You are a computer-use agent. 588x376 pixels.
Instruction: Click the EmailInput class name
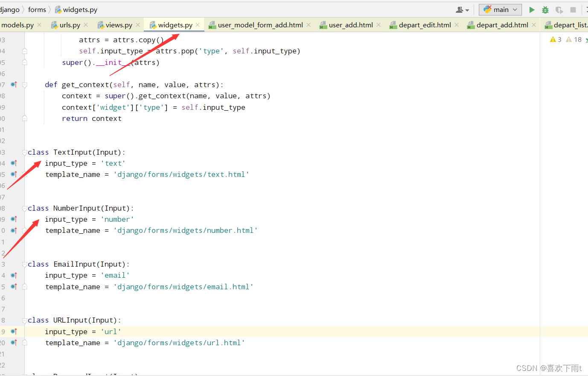75,264
